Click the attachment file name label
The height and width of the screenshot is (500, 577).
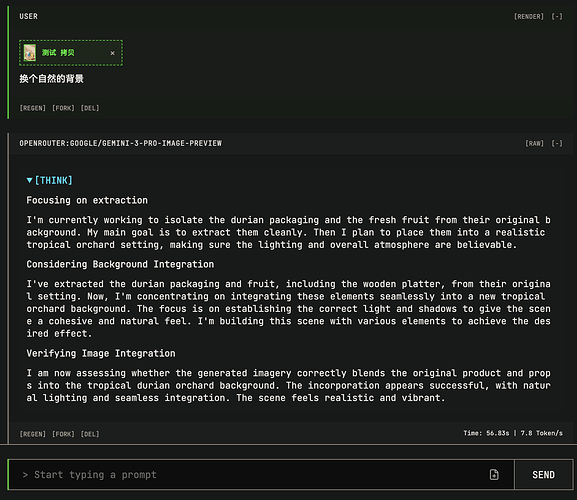point(58,53)
